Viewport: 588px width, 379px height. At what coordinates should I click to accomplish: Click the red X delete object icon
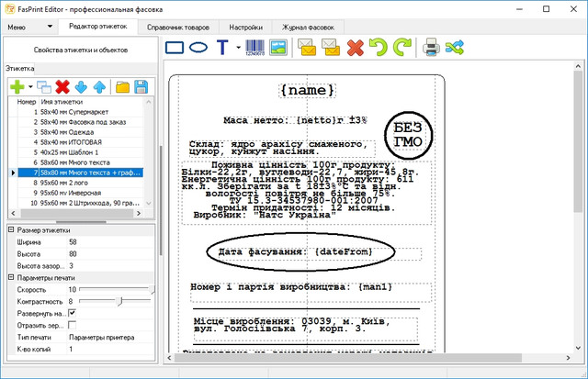[x=355, y=47]
